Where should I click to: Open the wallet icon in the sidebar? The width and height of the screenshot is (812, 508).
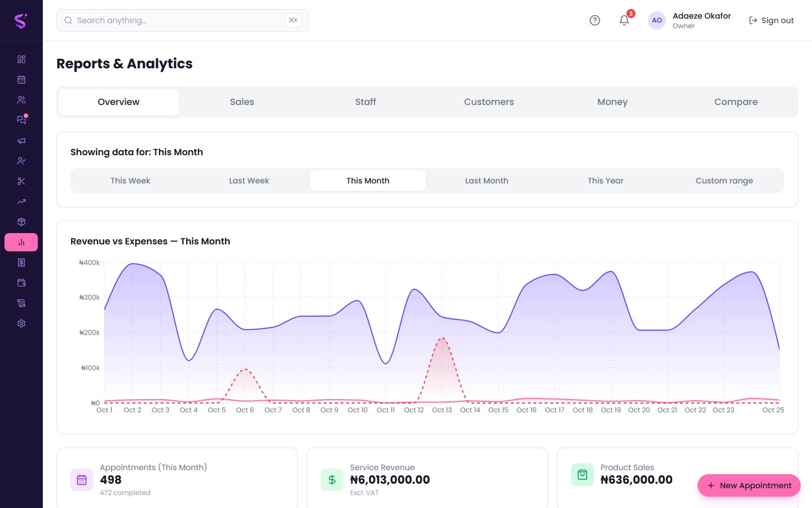click(21, 283)
